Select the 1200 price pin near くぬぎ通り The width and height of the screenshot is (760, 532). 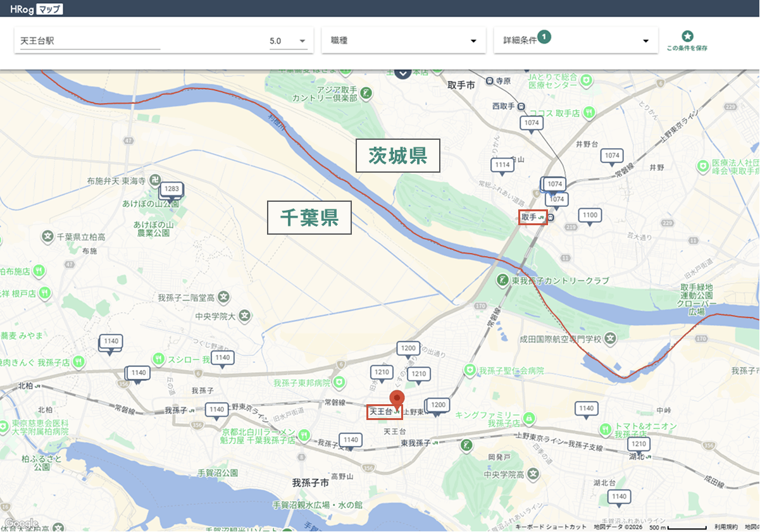click(x=408, y=349)
